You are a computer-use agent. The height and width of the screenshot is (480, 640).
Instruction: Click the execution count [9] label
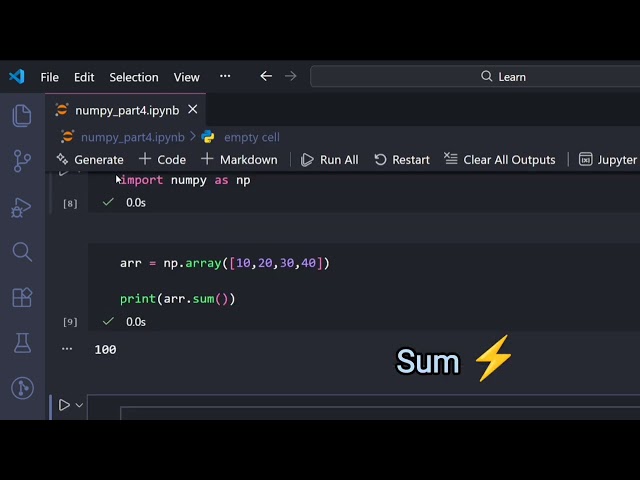click(x=70, y=322)
